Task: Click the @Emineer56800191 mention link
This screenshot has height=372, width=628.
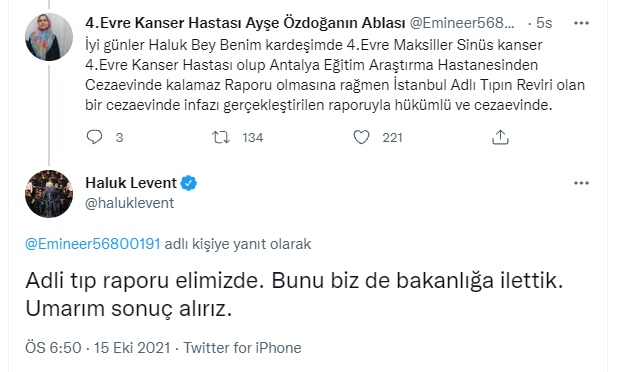Action: [x=93, y=244]
